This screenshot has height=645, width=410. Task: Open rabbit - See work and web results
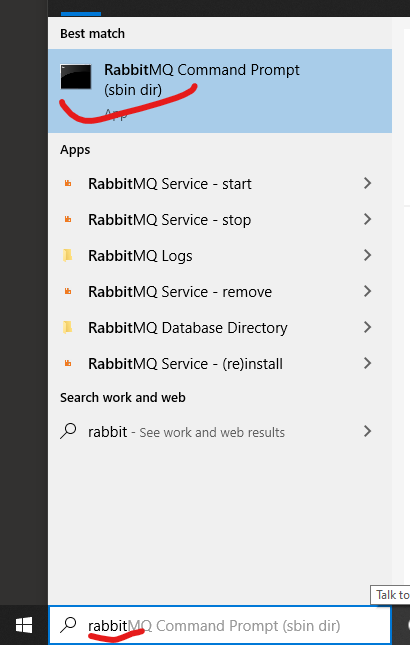click(x=220, y=432)
